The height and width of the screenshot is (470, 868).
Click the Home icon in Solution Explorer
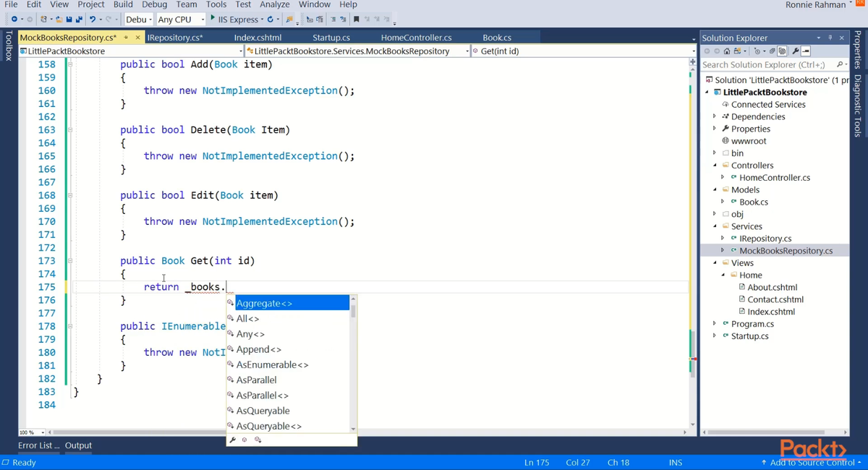tap(727, 51)
